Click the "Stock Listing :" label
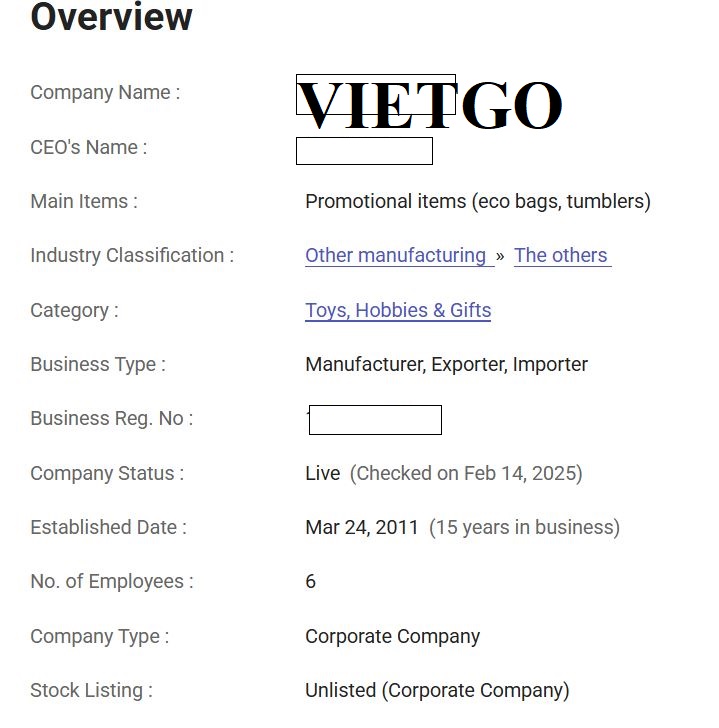The height and width of the screenshot is (728, 719). coord(91,690)
